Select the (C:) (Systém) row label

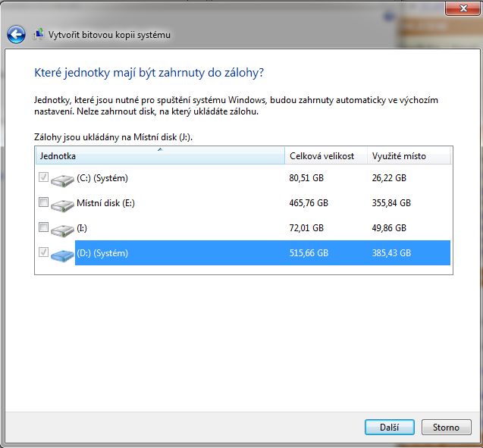pos(102,178)
